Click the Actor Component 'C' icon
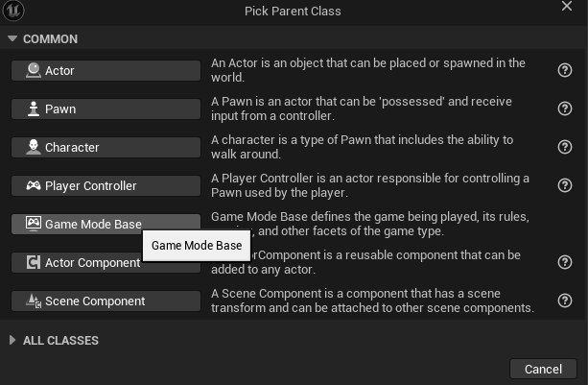The height and width of the screenshot is (385, 588). [34, 262]
